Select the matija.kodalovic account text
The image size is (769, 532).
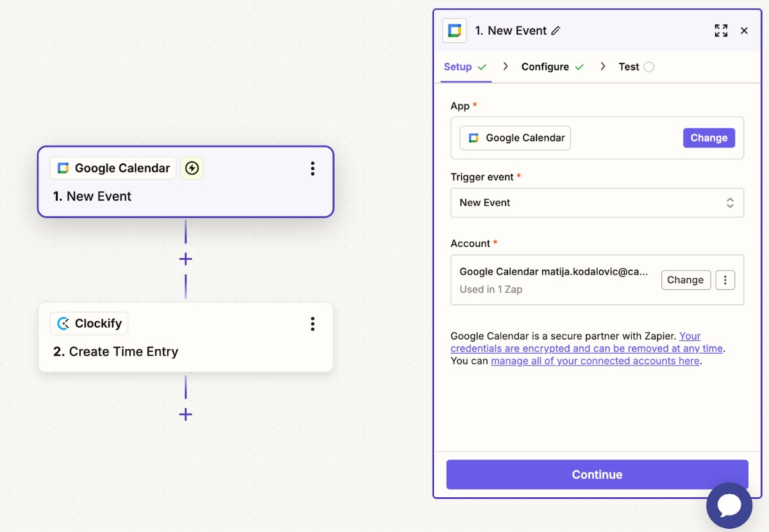554,272
